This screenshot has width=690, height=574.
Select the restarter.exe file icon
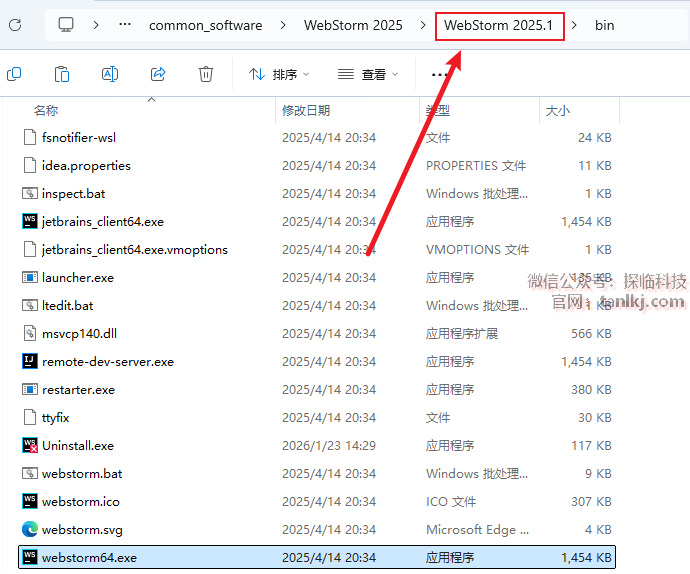[30, 389]
